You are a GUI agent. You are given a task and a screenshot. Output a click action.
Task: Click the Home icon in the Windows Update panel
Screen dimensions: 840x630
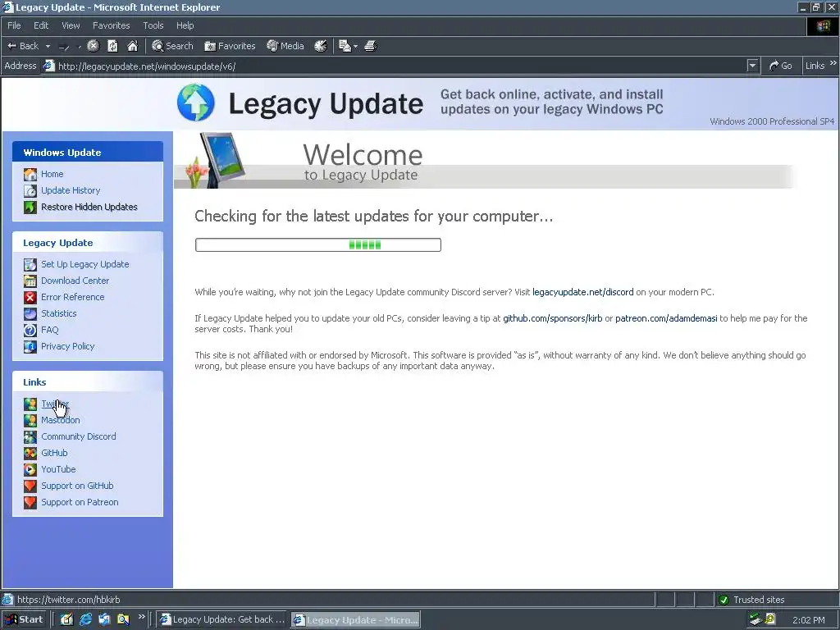pyautogui.click(x=30, y=174)
